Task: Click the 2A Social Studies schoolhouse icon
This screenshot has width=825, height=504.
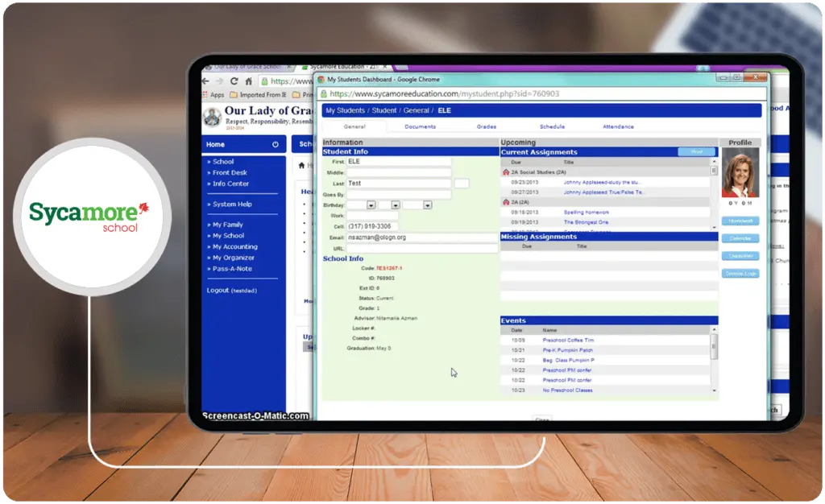Action: [506, 171]
